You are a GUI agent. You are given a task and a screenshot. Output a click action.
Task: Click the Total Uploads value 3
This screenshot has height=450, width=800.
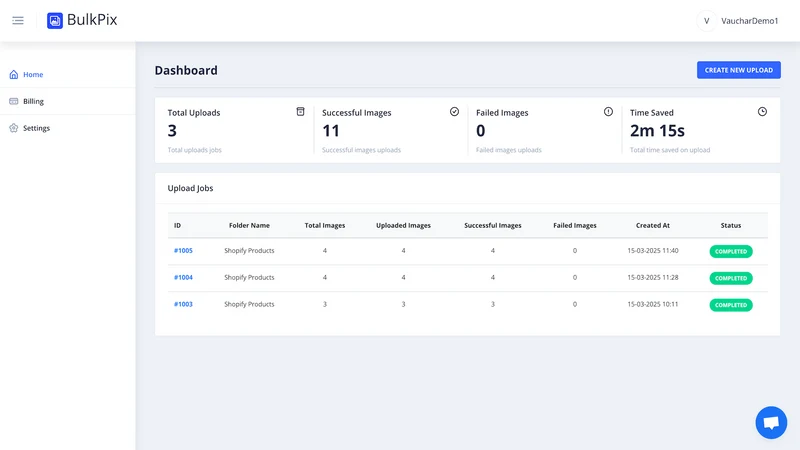172,131
